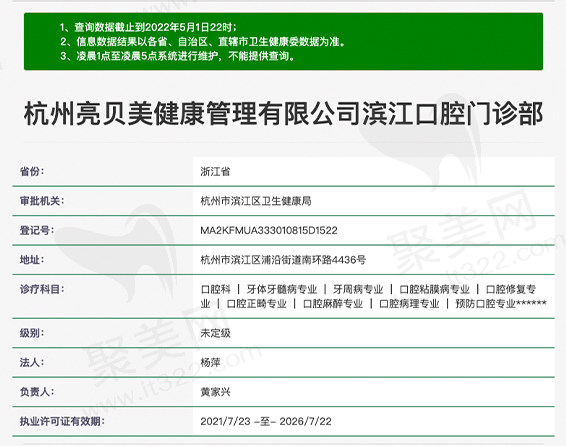
Task: Click the 地址 label
Action: coord(32,259)
